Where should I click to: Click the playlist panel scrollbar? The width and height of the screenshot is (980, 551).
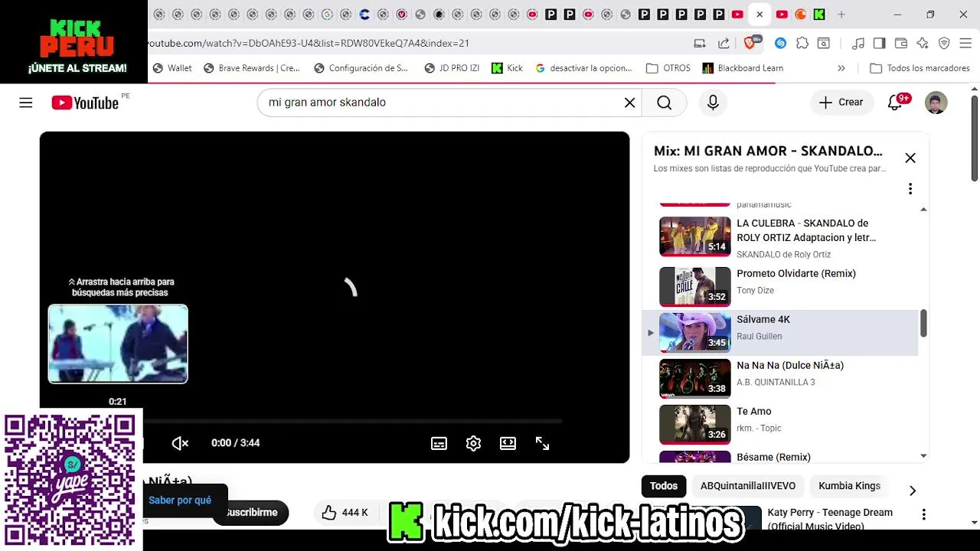(x=923, y=323)
